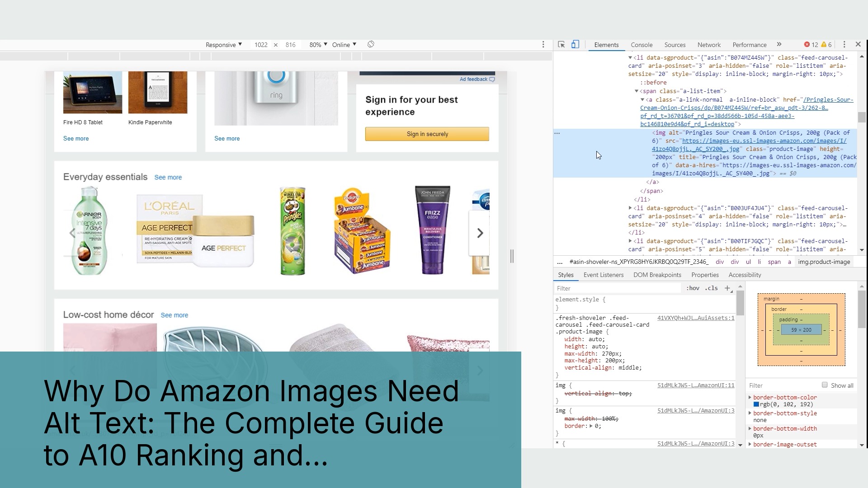Toggle .hov element state panel
Viewport: 868px width, 488px height.
point(693,288)
